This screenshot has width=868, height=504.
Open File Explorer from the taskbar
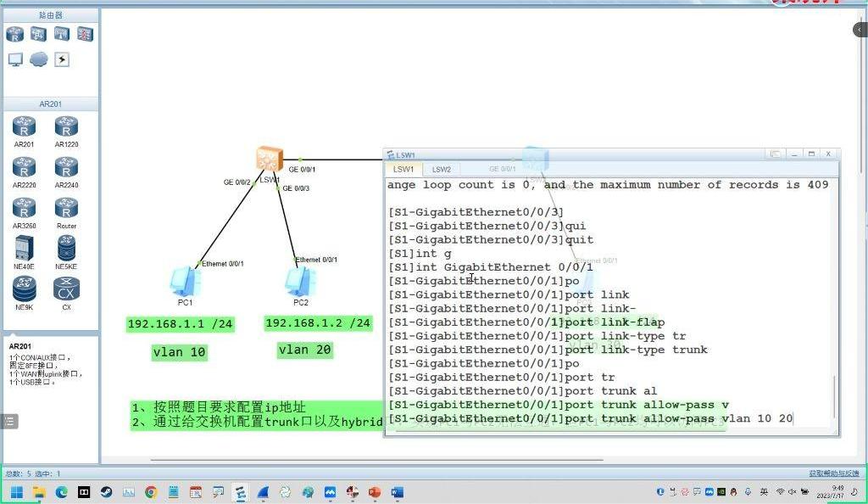(39, 492)
